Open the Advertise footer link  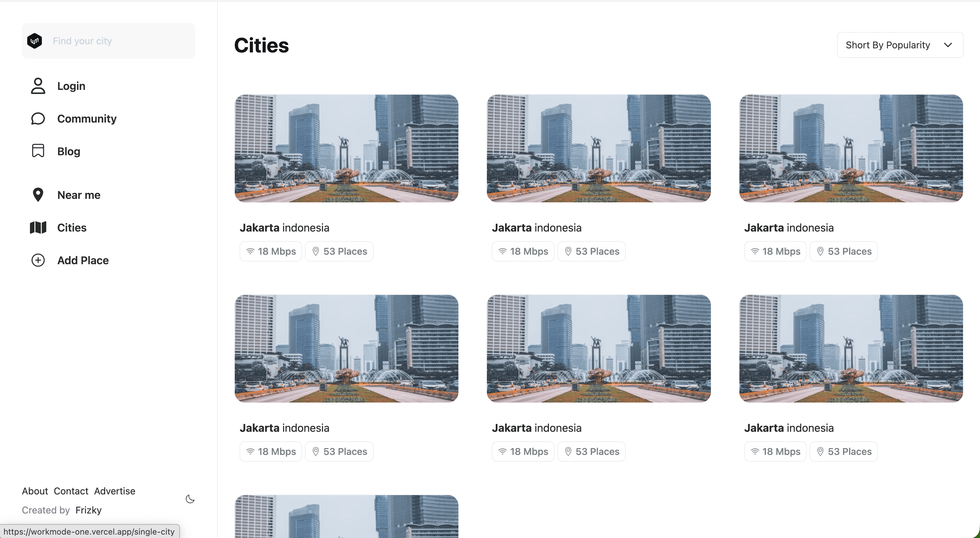tap(115, 491)
